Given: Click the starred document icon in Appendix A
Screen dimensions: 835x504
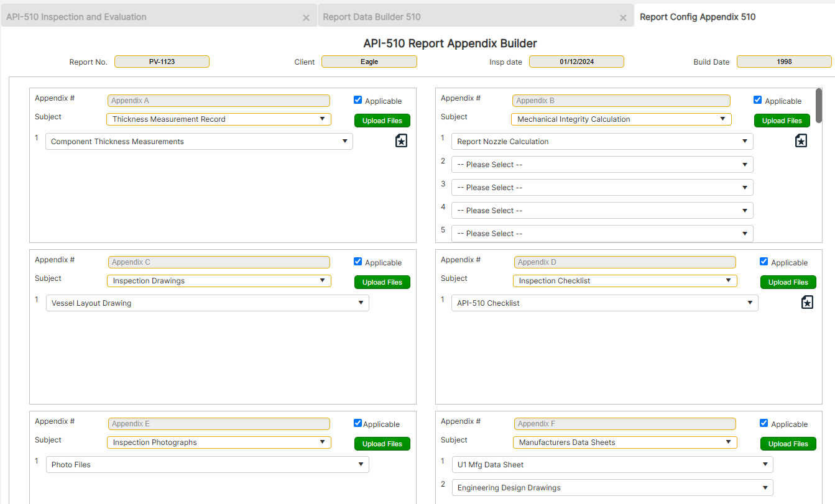Looking at the screenshot, I should [401, 140].
